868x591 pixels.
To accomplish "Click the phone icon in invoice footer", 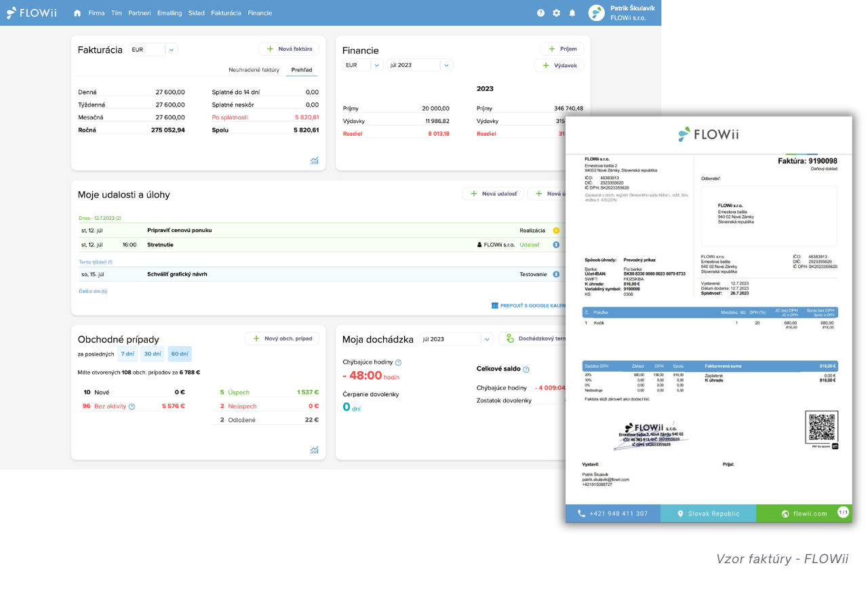I will (581, 514).
